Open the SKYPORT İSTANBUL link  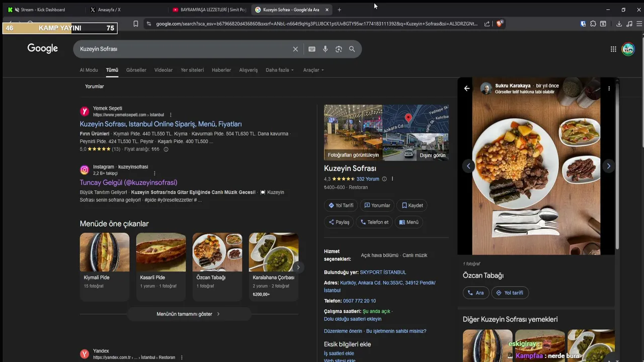[x=383, y=273]
